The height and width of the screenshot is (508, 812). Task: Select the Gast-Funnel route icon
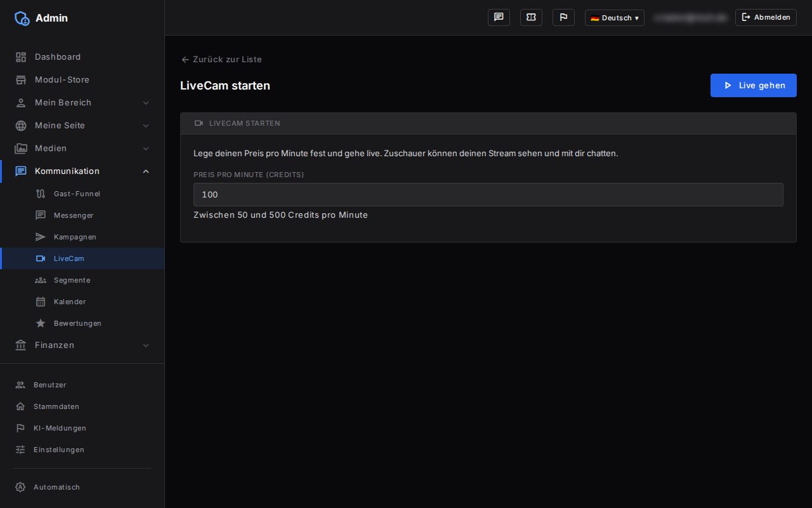[x=41, y=194]
